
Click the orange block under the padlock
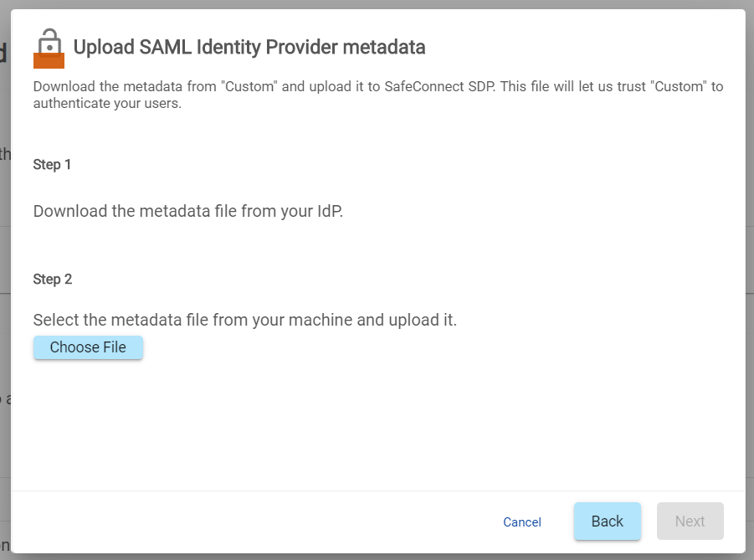[x=49, y=61]
